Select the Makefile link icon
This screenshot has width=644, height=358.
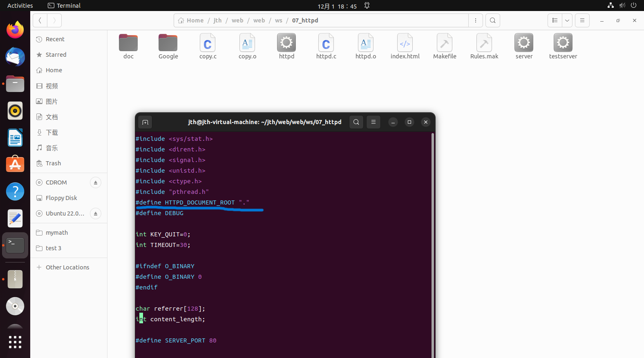pyautogui.click(x=445, y=47)
